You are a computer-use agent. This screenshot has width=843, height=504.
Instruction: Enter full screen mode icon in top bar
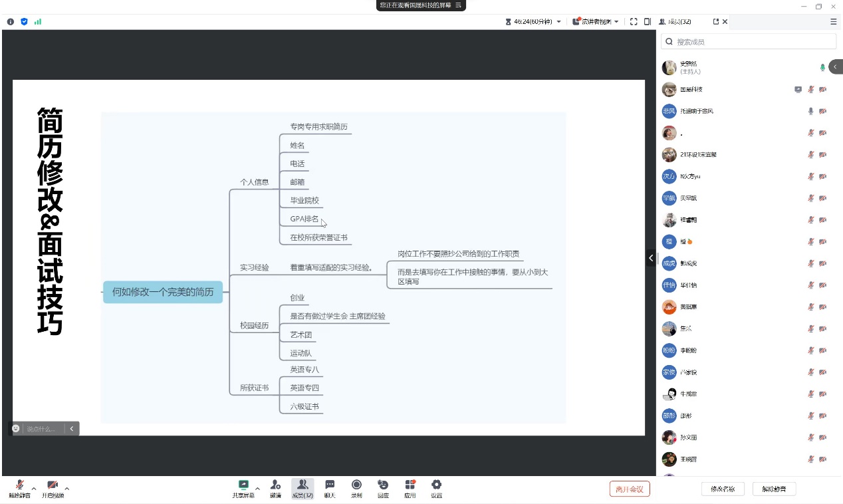pyautogui.click(x=634, y=21)
